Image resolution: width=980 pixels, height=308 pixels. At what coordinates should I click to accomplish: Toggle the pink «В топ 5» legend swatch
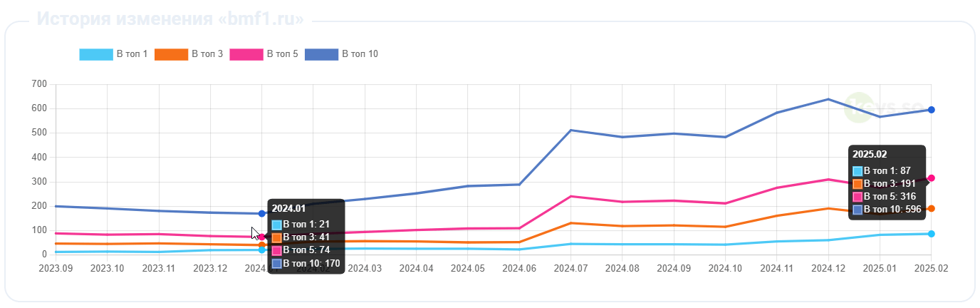click(x=246, y=54)
